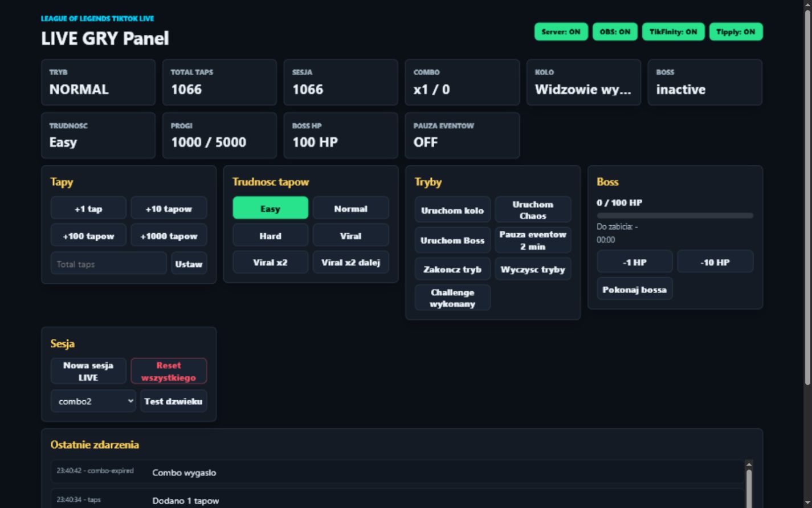Viewport: 812px width, 508px height.
Task: Reduce boss health with -10 HP
Action: 715,262
